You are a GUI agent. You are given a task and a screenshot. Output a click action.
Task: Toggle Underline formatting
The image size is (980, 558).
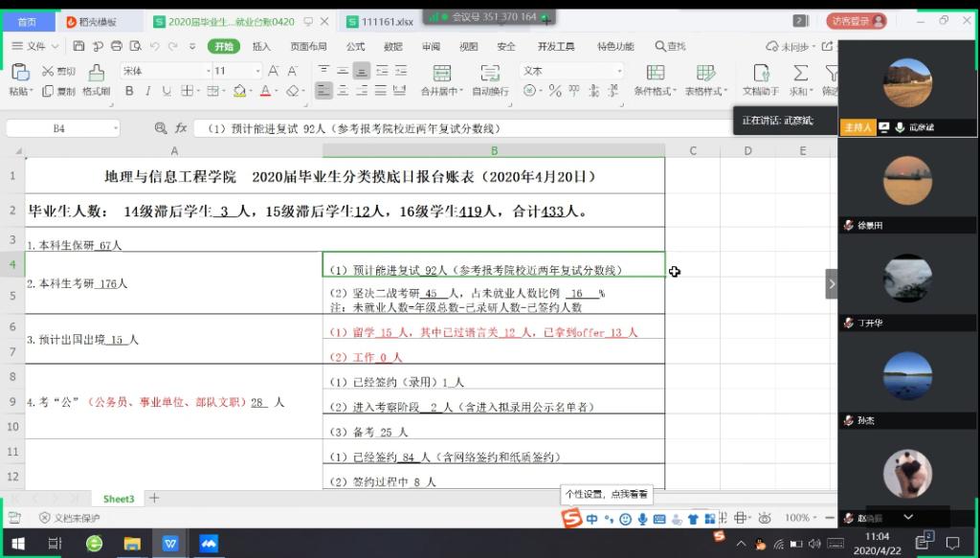point(167,92)
